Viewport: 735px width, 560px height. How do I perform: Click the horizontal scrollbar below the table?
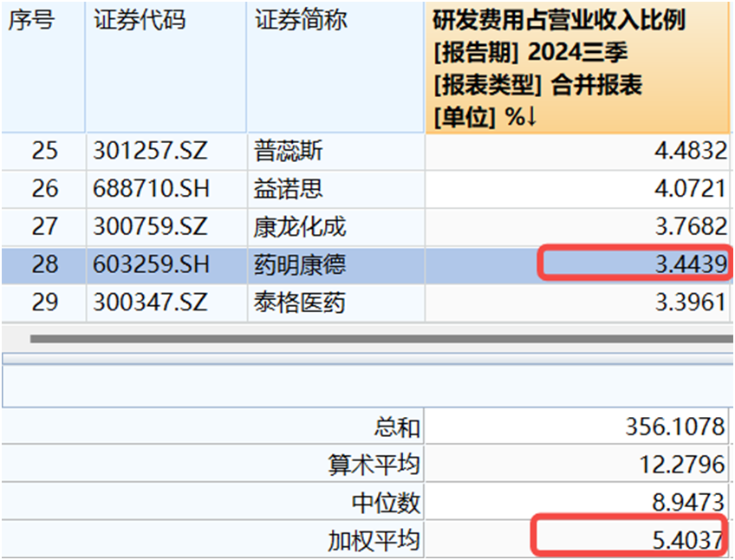381,339
